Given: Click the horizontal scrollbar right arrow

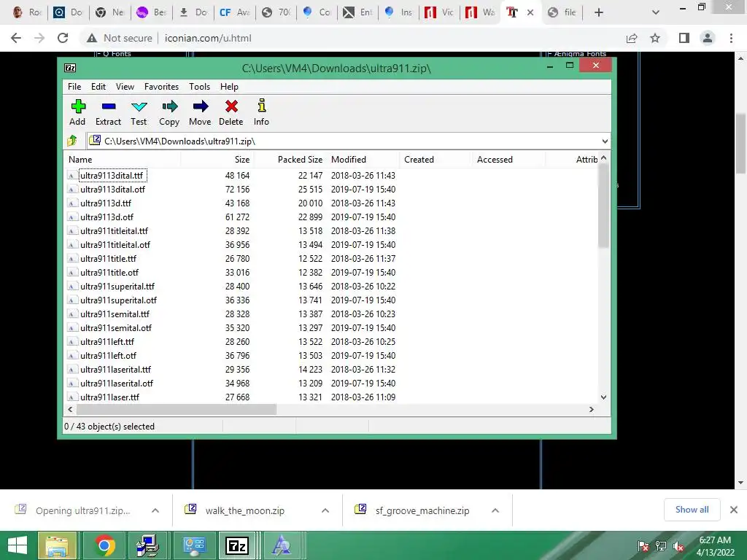Looking at the screenshot, I should pyautogui.click(x=592, y=410).
